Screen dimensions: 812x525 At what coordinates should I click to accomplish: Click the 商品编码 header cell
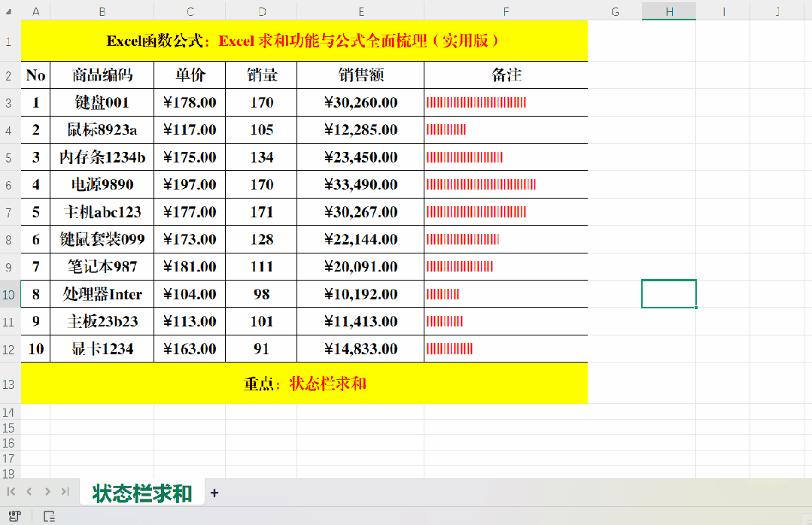102,75
